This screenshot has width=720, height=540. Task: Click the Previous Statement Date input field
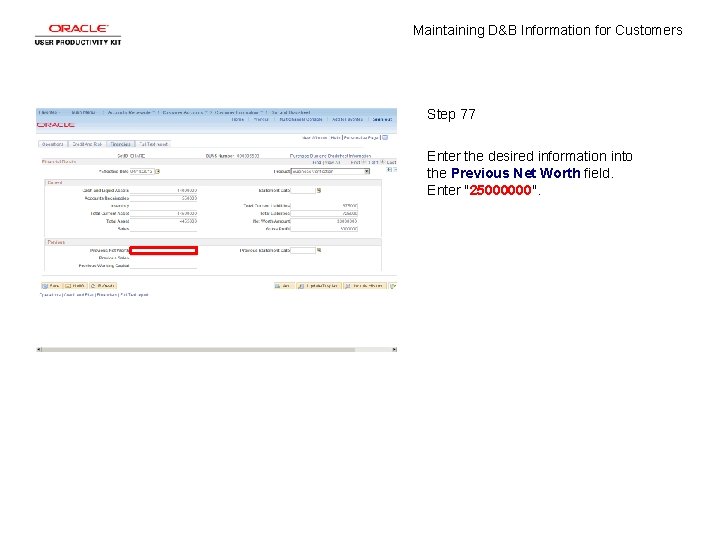[303, 250]
